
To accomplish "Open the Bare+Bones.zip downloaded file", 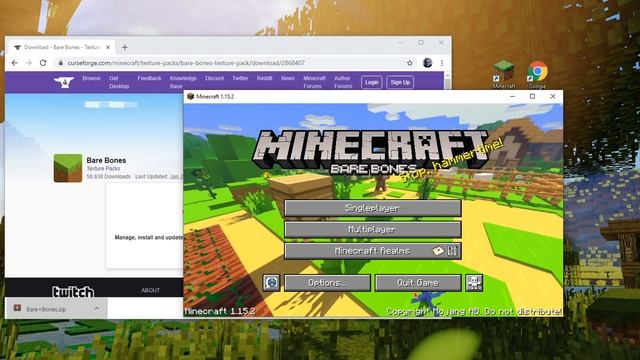I will point(46,309).
